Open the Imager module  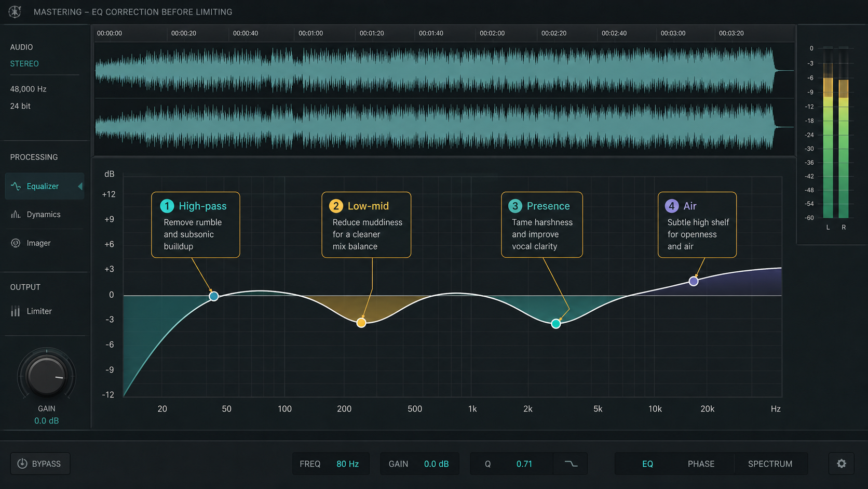point(45,243)
